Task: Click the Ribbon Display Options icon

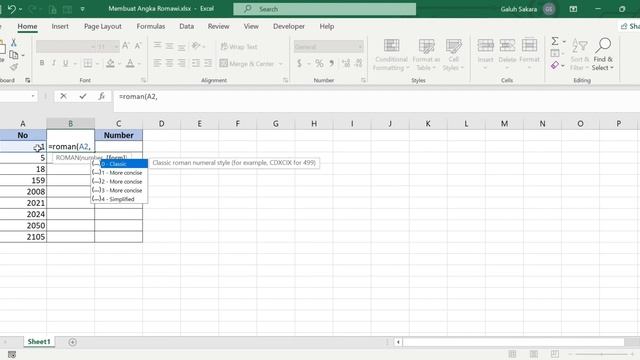Action: click(573, 9)
